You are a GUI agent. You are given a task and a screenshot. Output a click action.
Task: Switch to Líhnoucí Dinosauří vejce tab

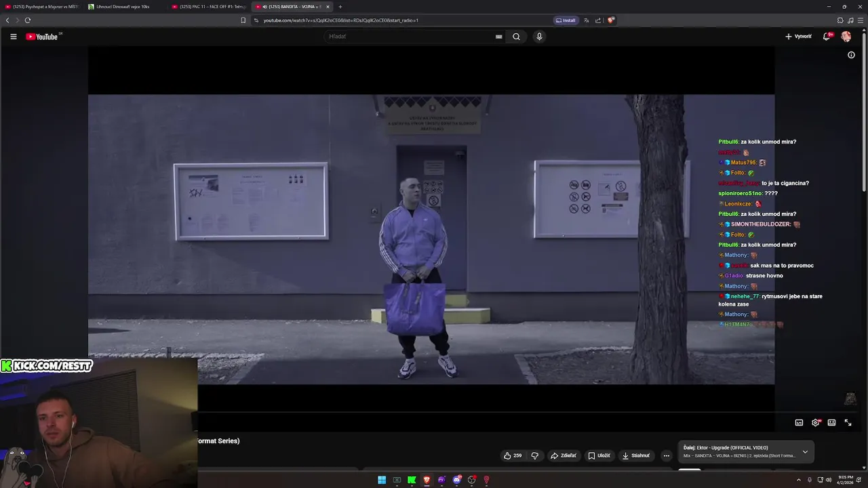click(124, 7)
